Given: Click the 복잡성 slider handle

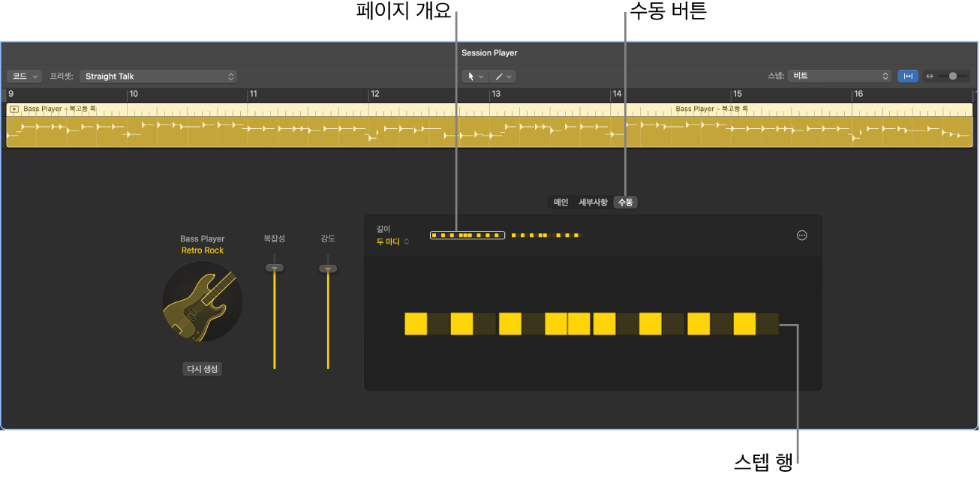Looking at the screenshot, I should pos(275,268).
